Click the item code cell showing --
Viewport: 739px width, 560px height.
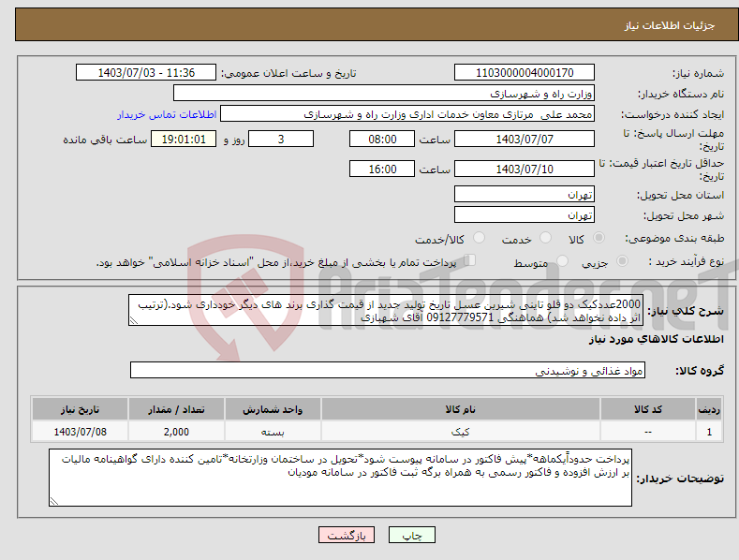[648, 432]
